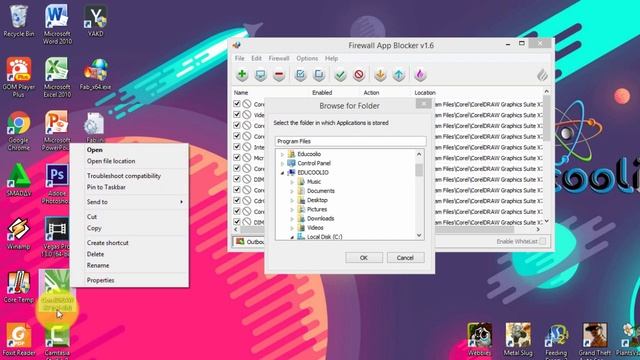Uncheck the checkbox on the 'Inte' row
The image size is (640, 360).
pyautogui.click(x=237, y=147)
